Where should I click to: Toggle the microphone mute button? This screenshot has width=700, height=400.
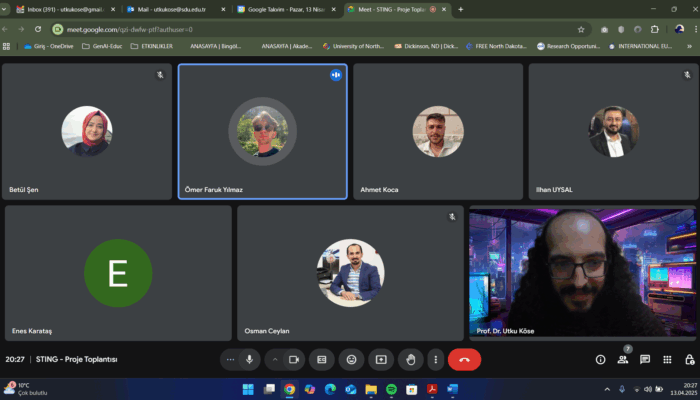point(249,359)
